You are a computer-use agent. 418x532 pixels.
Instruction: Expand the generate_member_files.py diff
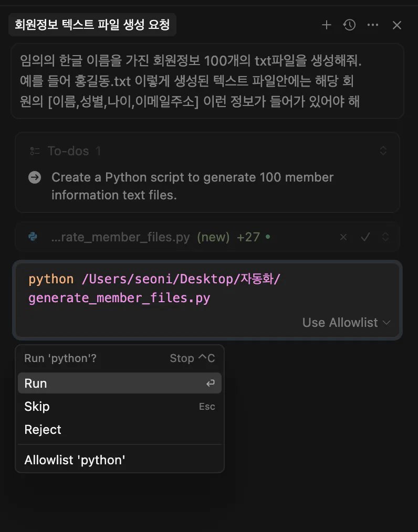coord(385,237)
